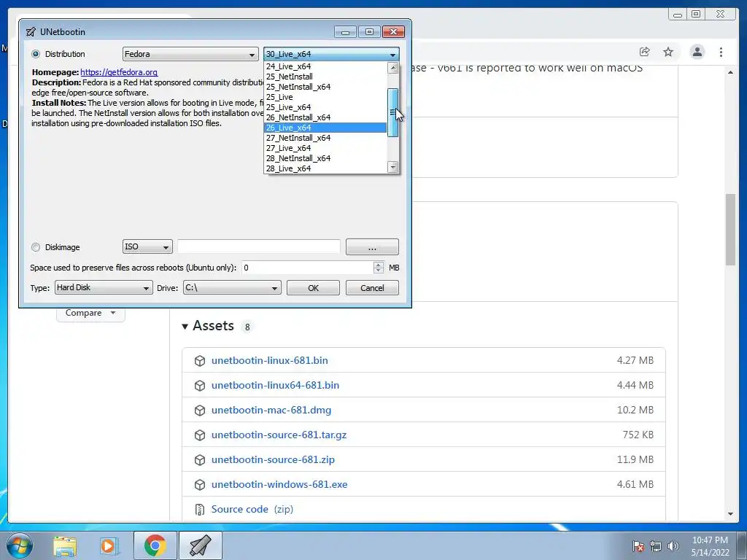Image resolution: width=747 pixels, height=560 pixels.
Task: Open the Windows Start menu
Action: click(x=20, y=545)
